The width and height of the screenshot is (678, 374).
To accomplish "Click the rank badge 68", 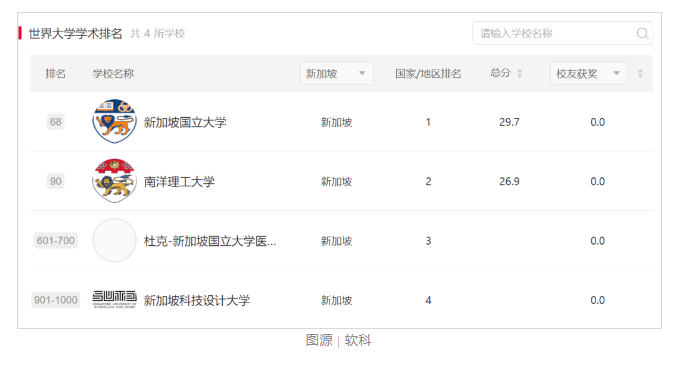I will coord(55,121).
